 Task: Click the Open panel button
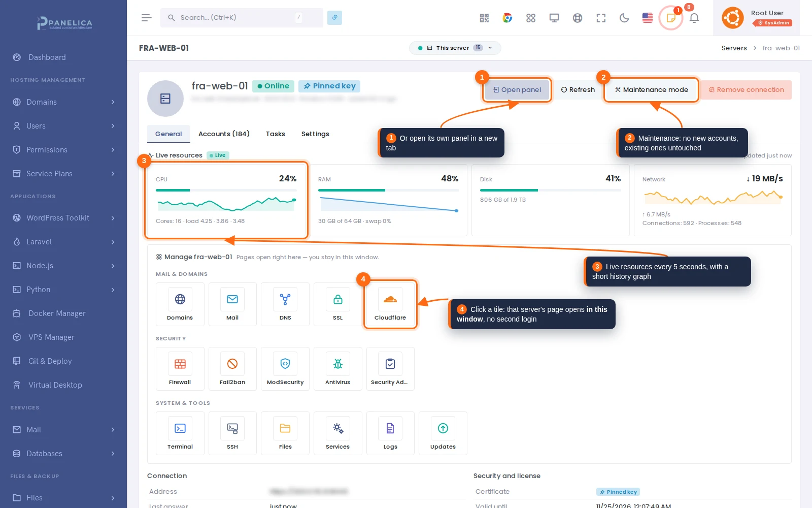(x=517, y=90)
